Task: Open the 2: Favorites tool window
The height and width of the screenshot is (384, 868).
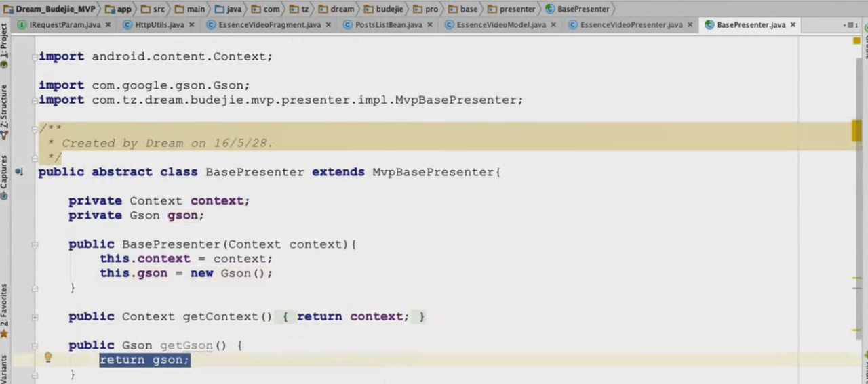Action: pyautogui.click(x=4, y=311)
